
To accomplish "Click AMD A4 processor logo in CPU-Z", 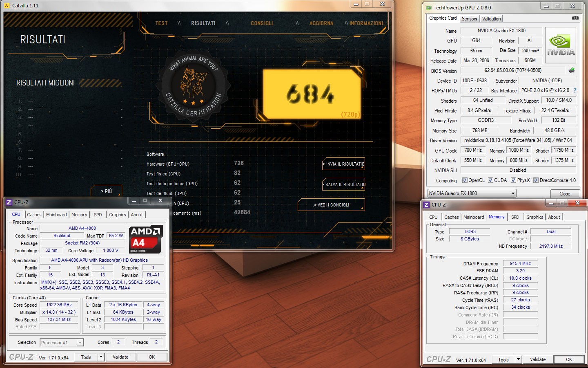I will [x=146, y=239].
